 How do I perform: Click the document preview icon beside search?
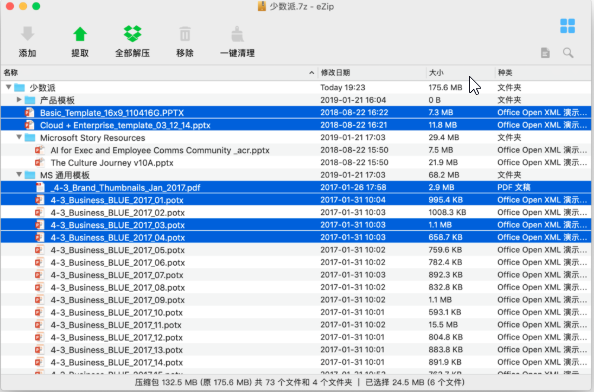545,53
